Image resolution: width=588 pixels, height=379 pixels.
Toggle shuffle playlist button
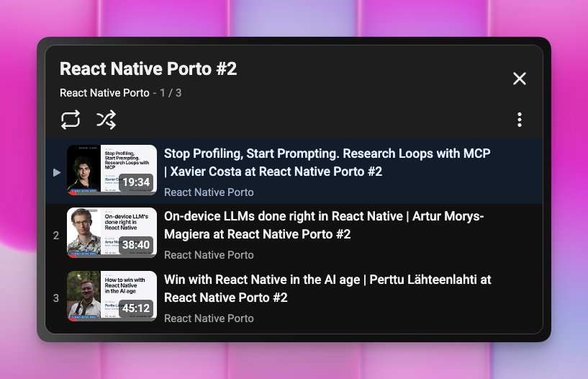pyautogui.click(x=106, y=120)
